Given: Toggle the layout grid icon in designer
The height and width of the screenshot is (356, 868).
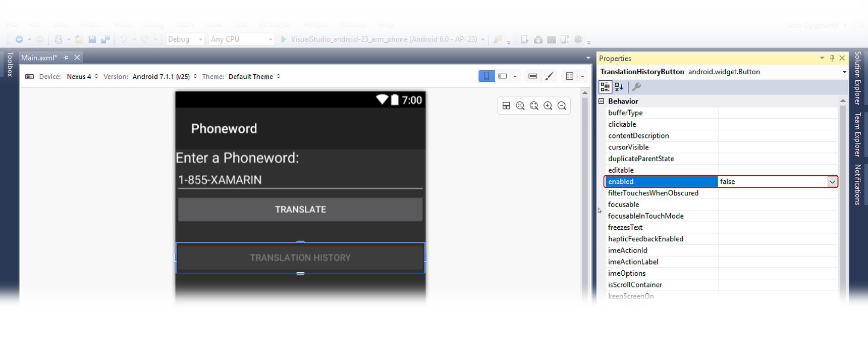Looking at the screenshot, I should [569, 76].
